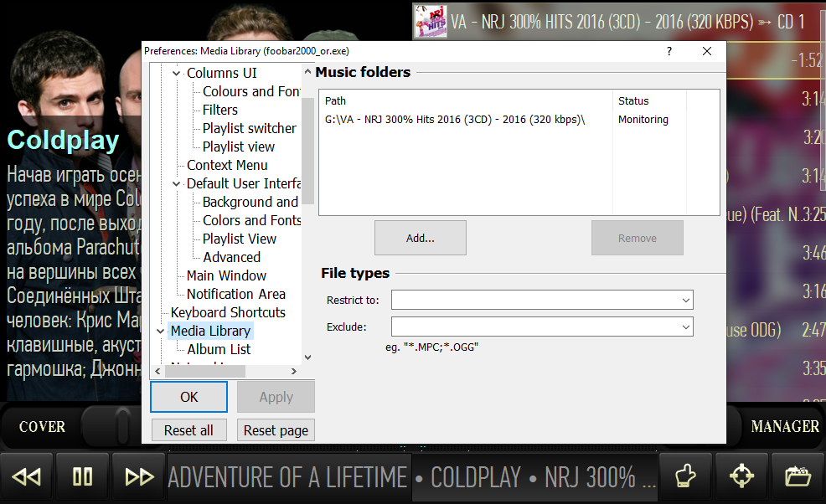Click the rewind previous track button
826x504 pixels.
click(x=27, y=477)
